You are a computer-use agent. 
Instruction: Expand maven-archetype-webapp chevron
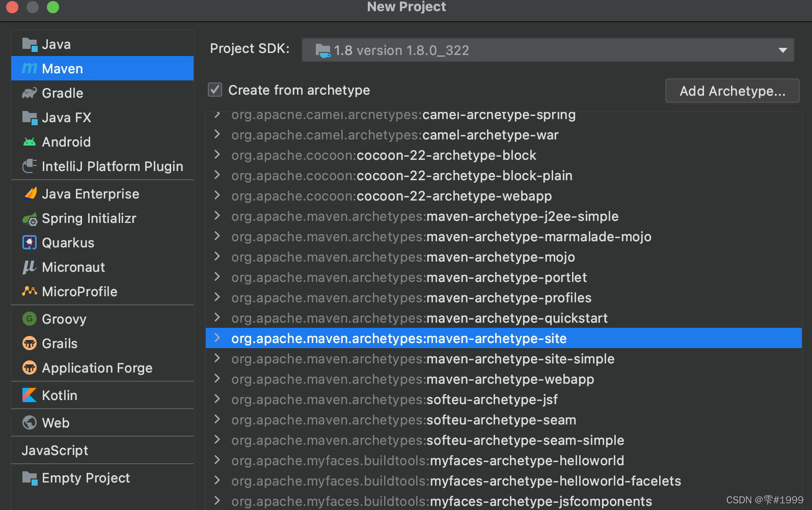(x=217, y=378)
